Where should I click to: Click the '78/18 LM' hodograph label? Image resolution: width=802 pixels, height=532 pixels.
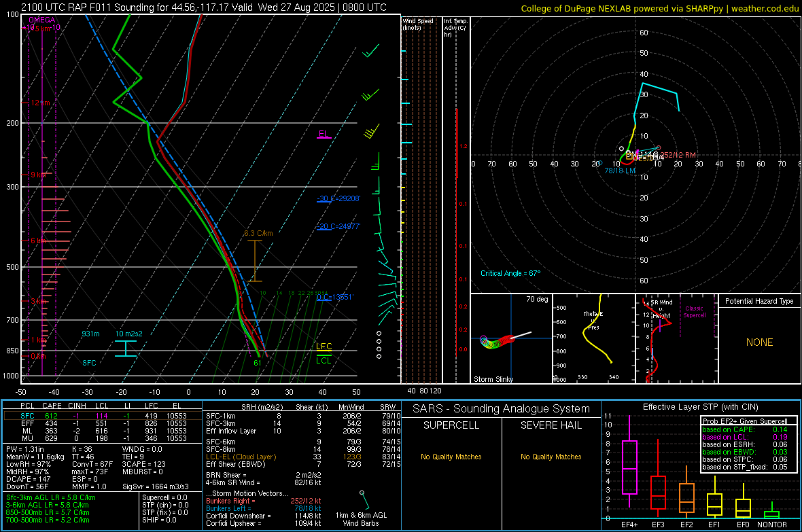pos(620,171)
